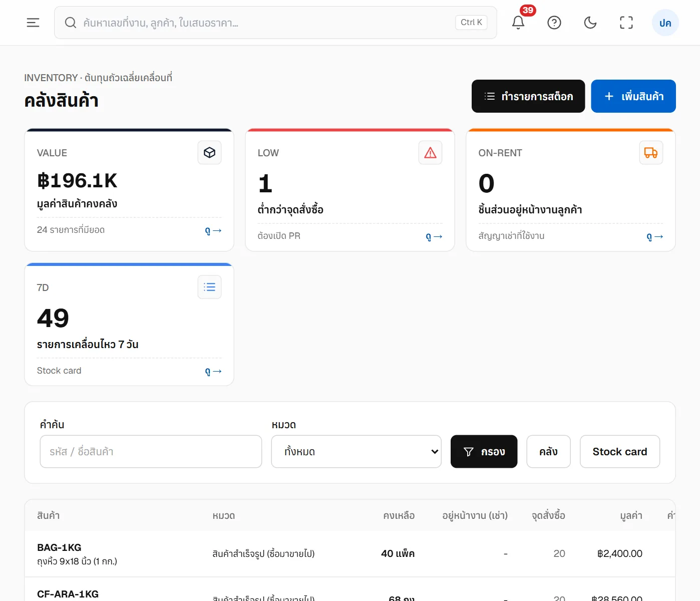The width and height of the screenshot is (700, 601).
Task: Select the CF-ARA-1KG product code
Action: pos(68,594)
